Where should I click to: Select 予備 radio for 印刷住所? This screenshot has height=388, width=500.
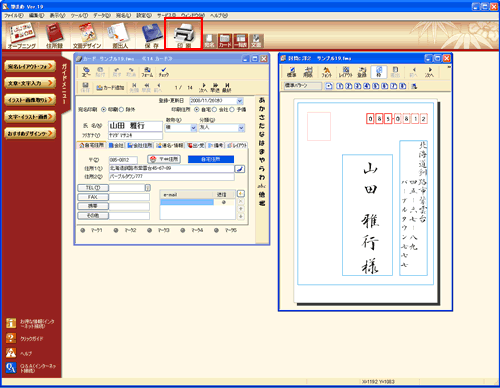(x=232, y=109)
